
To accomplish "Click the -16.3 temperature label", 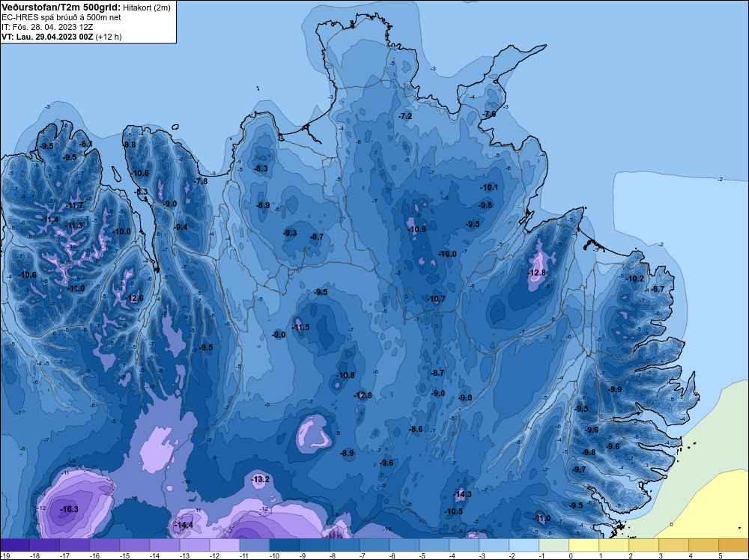I will pos(69,509).
